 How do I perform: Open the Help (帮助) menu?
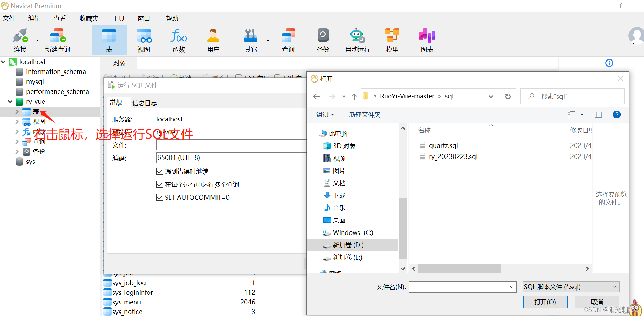pyautogui.click(x=172, y=19)
